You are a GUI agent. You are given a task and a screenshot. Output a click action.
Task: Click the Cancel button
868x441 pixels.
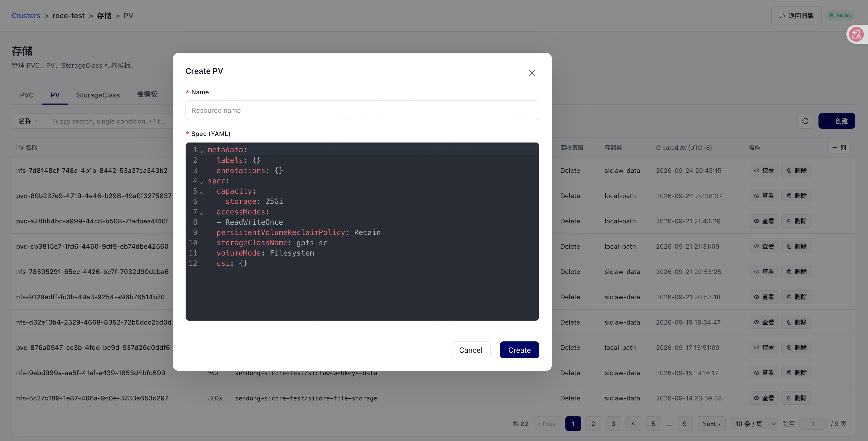click(470, 350)
